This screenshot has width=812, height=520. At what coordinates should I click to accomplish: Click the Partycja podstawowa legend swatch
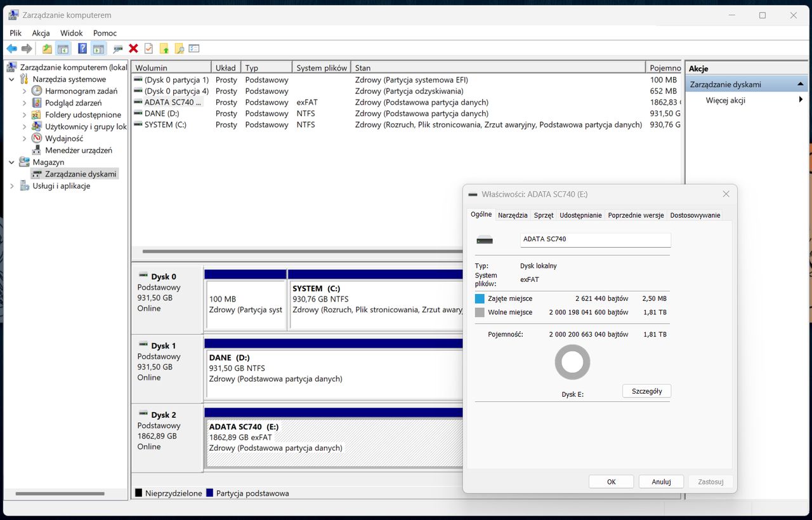(209, 493)
